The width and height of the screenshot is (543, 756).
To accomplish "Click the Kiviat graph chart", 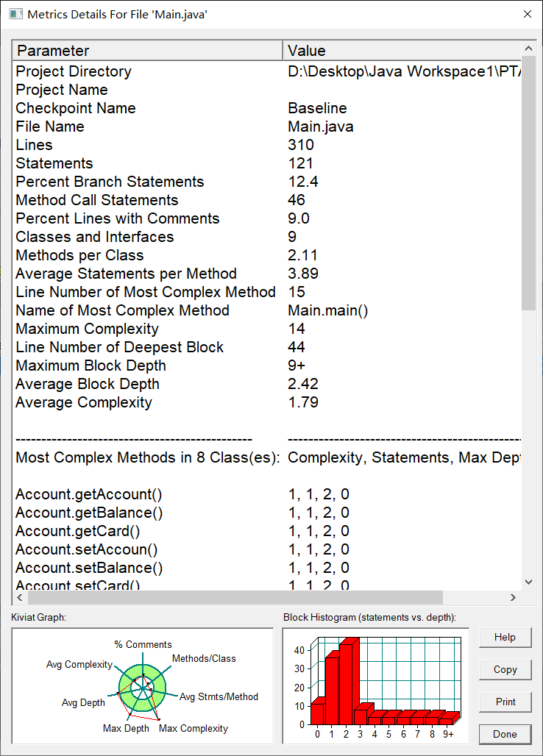I will [142, 686].
